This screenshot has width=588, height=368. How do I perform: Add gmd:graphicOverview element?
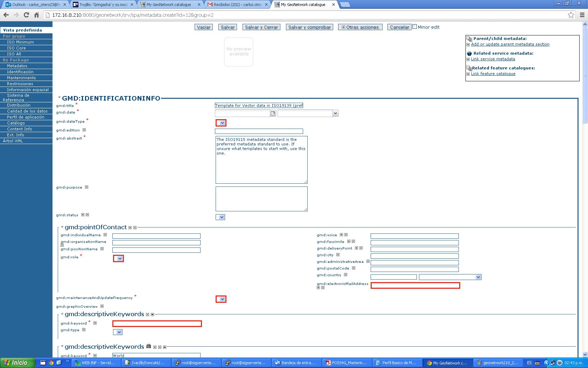pyautogui.click(x=102, y=306)
